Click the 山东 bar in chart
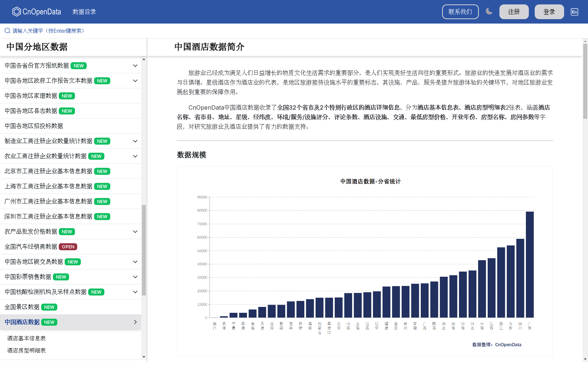This screenshot has width=588, height=368. [510, 282]
